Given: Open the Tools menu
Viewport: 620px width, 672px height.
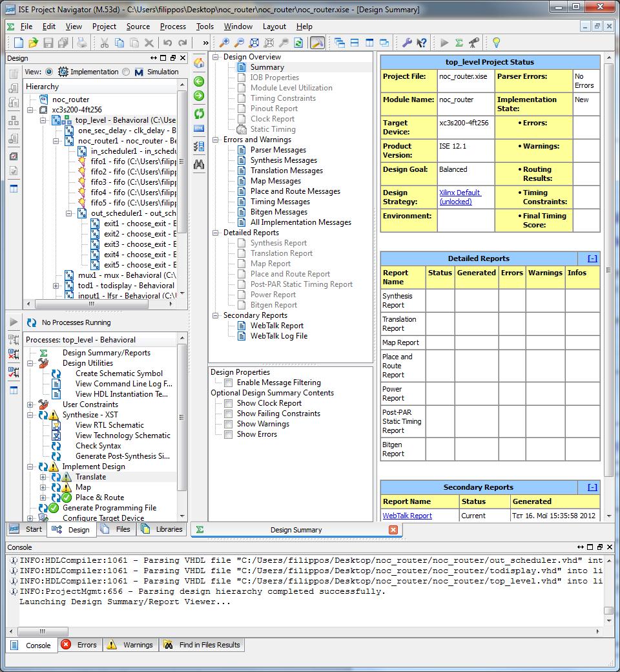Looking at the screenshot, I should pos(205,26).
